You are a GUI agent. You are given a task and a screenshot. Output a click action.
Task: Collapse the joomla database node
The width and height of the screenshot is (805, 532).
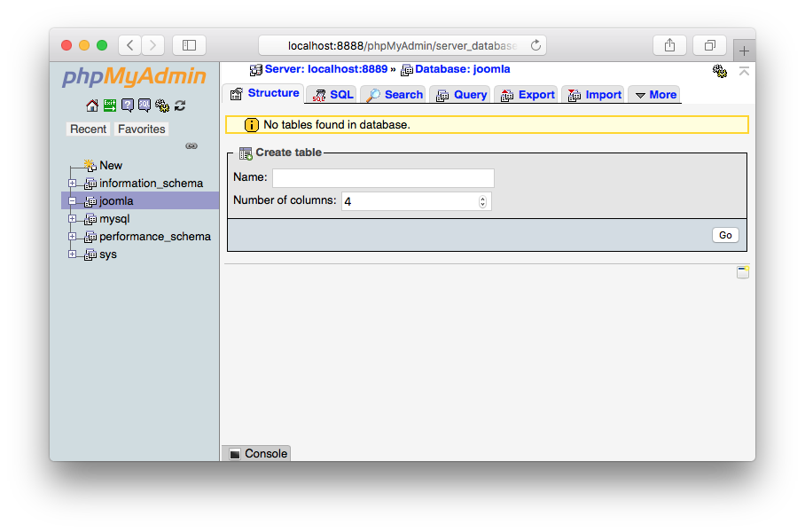(x=73, y=200)
